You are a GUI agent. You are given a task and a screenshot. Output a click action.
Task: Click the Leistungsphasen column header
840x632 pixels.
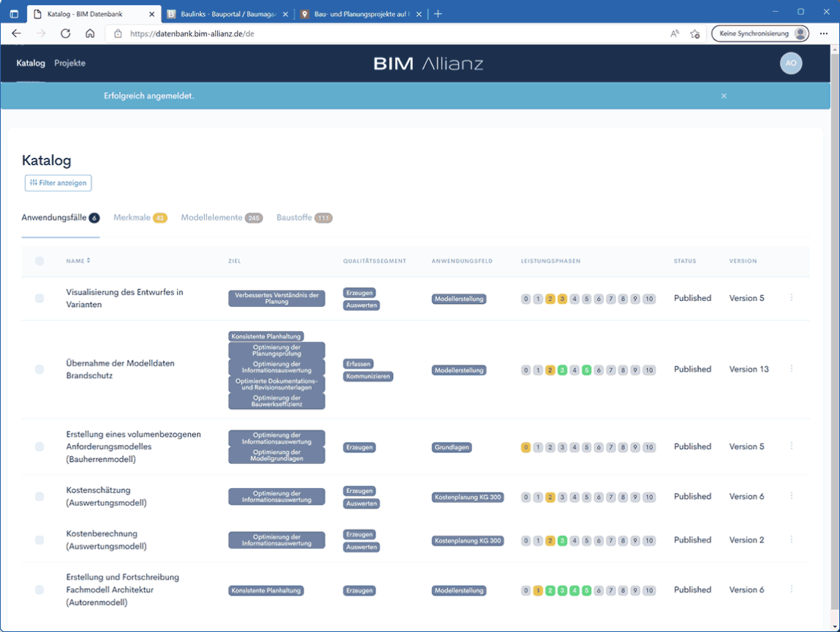click(550, 261)
